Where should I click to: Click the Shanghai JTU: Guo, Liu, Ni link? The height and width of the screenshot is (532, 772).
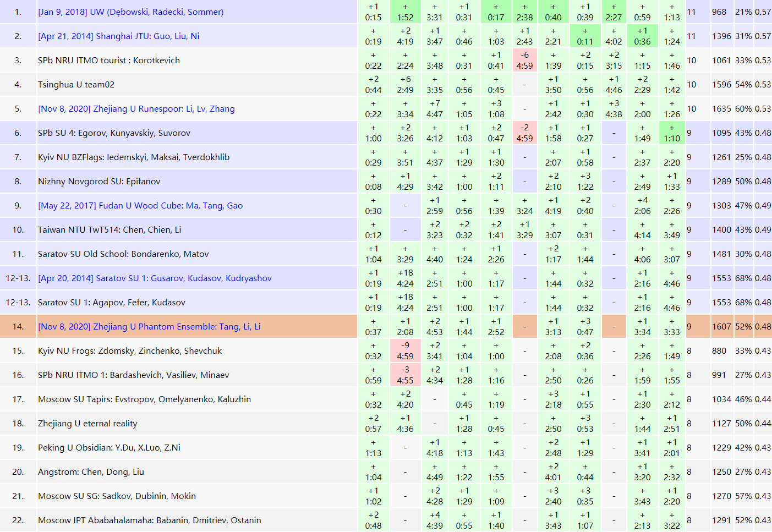coord(118,36)
